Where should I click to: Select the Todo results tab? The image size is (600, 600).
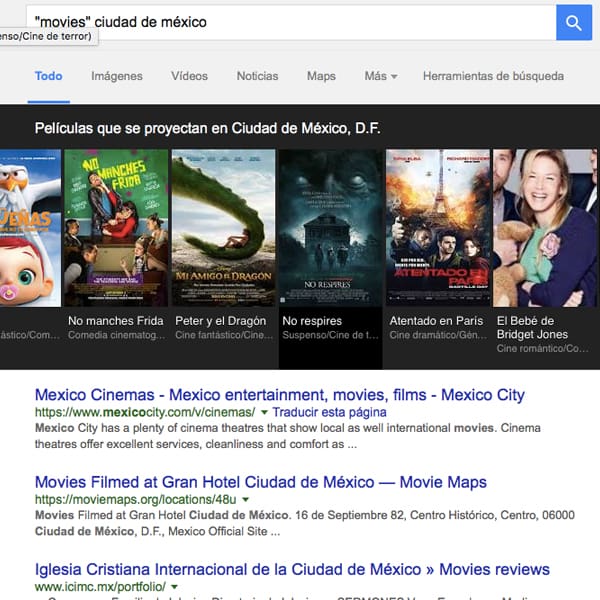(x=48, y=76)
